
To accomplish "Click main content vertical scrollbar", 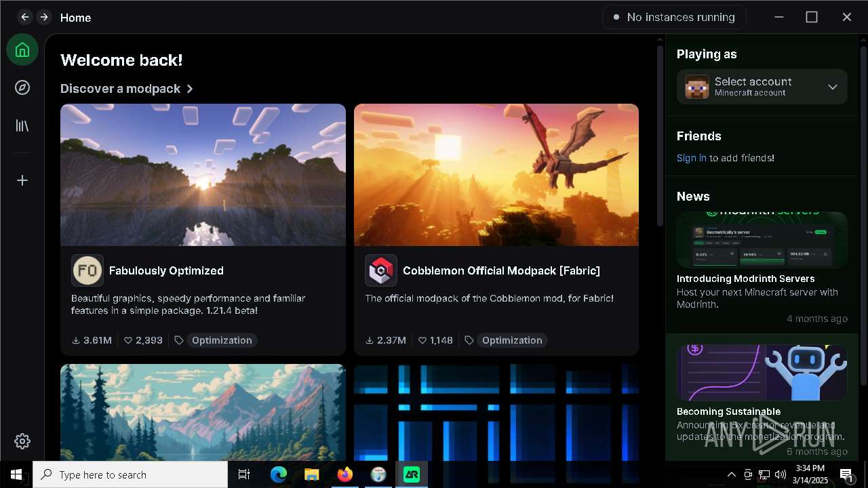I will coord(660,136).
